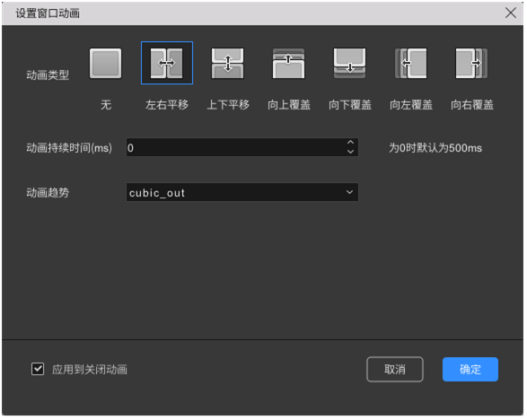
Task: Click the 动画趋势 label
Action: (48, 193)
